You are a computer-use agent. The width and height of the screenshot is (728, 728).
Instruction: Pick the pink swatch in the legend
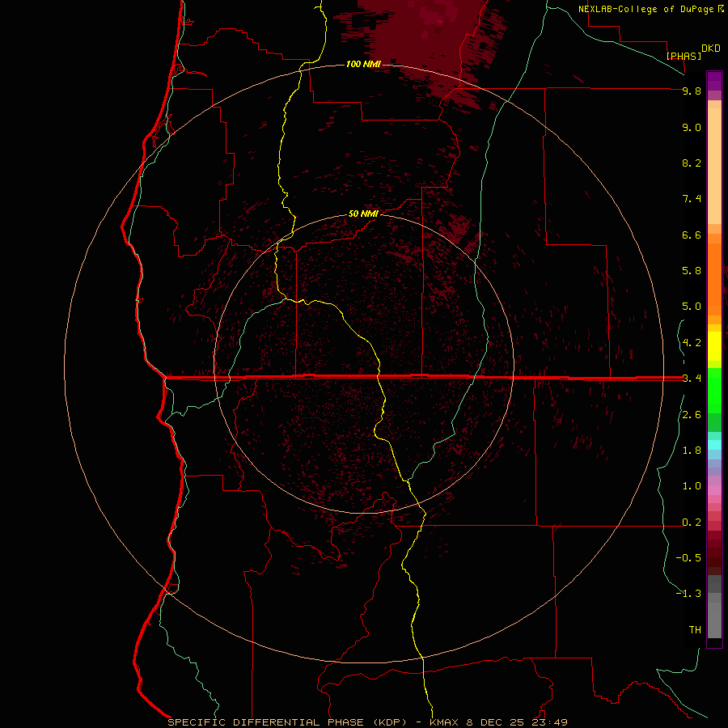point(714,490)
